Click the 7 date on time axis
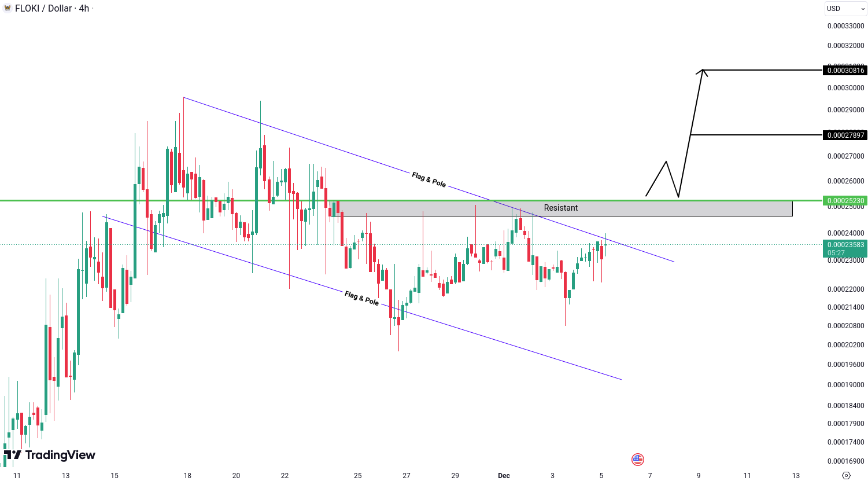Image resolution: width=868 pixels, height=481 pixels. tap(650, 476)
